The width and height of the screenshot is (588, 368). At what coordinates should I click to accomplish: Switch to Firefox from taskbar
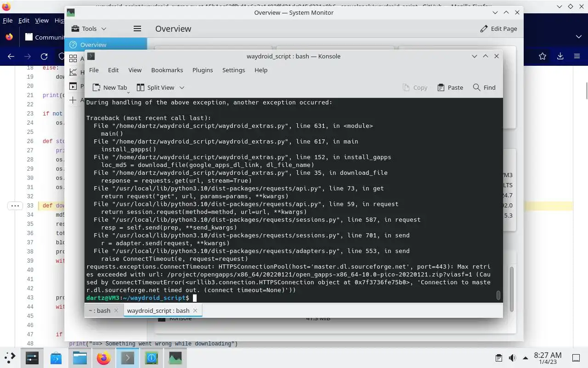pyautogui.click(x=104, y=357)
